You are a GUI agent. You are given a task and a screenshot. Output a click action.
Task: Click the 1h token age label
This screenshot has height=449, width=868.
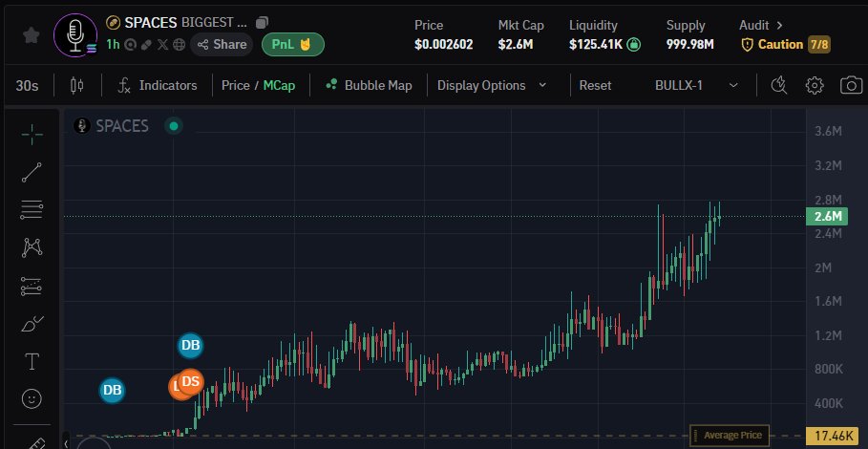[113, 45]
